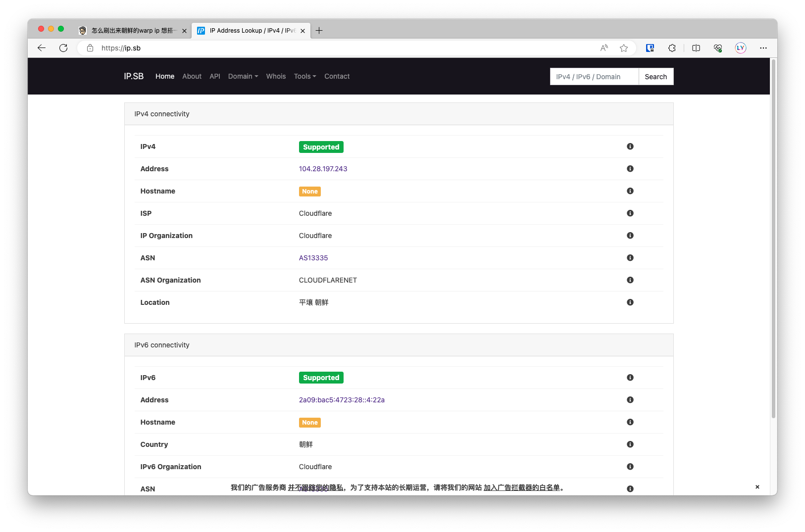The height and width of the screenshot is (532, 805).
Task: Click info icon in ISP row
Action: coord(630,213)
